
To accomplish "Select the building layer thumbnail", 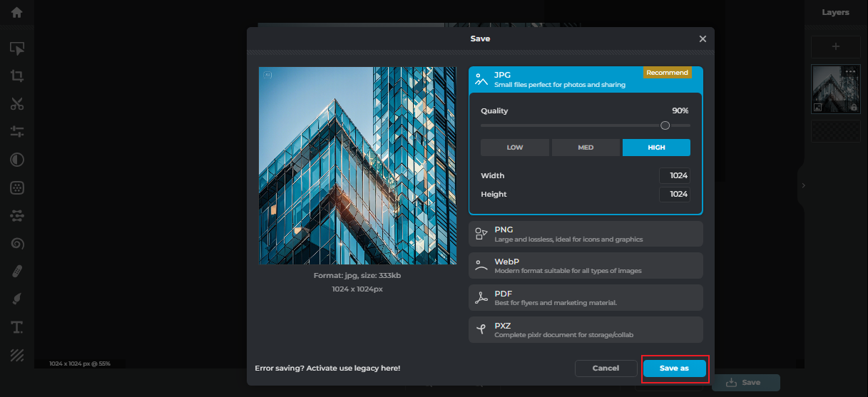I will (x=836, y=89).
